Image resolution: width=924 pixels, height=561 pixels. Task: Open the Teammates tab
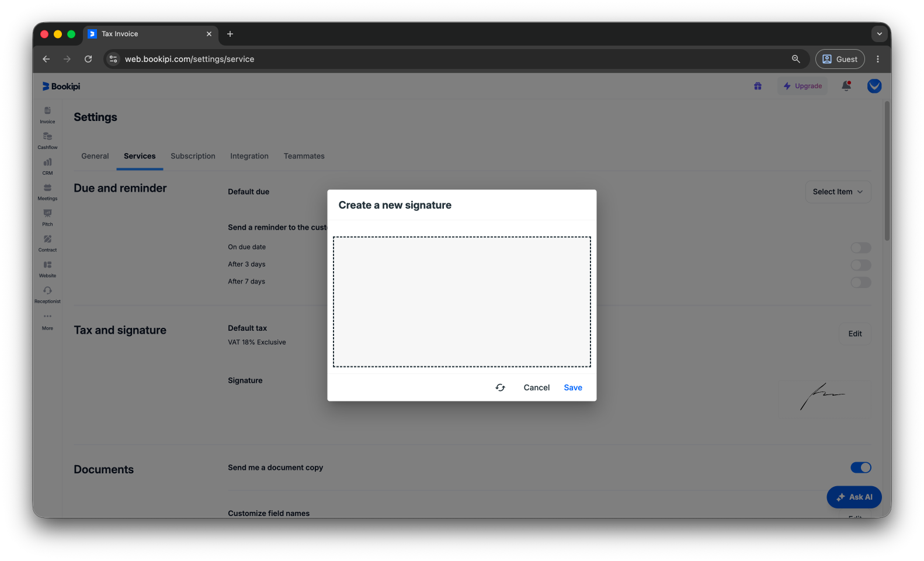tap(304, 156)
